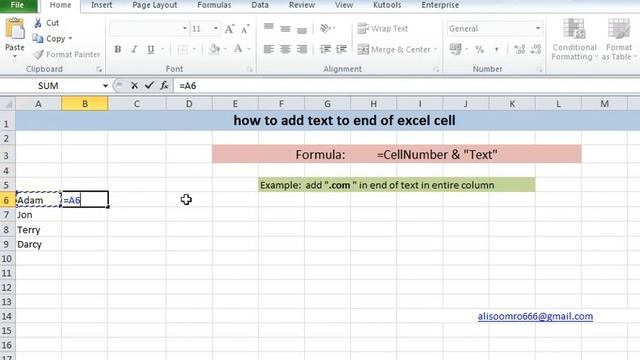
Task: Toggle Bold formatting
Action: click(118, 49)
